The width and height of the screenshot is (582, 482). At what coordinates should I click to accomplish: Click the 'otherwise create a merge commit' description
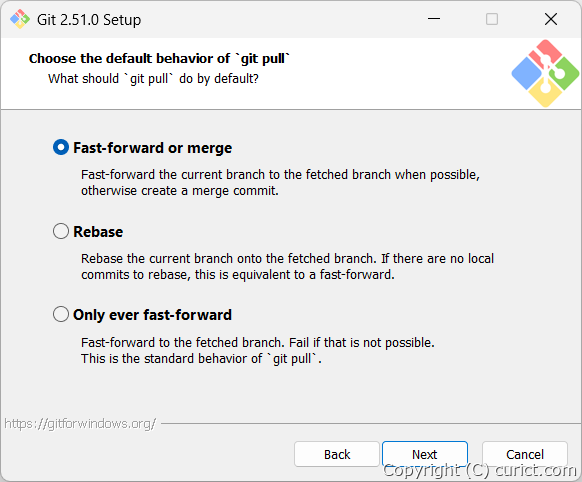tap(180, 191)
